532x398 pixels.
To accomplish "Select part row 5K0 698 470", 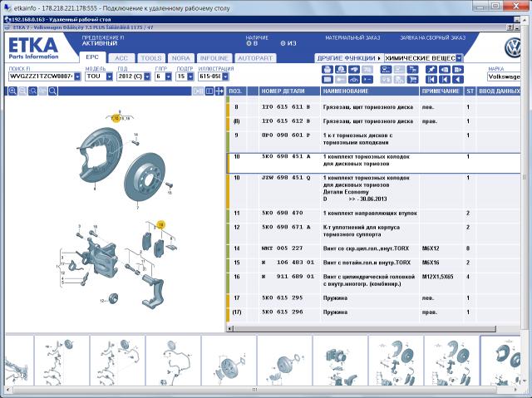I will pos(373,216).
